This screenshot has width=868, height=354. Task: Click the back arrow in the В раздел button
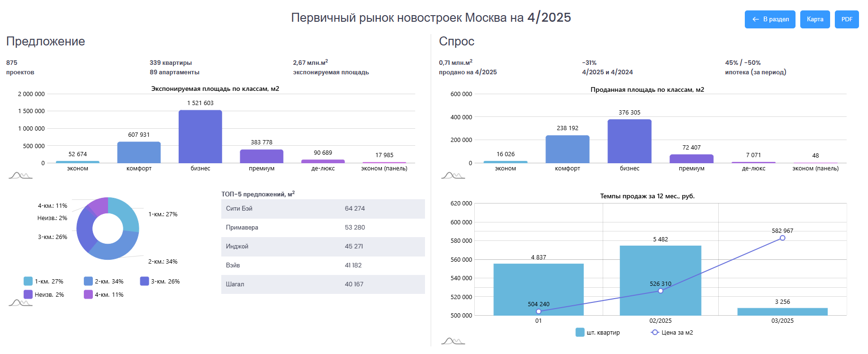pyautogui.click(x=755, y=19)
